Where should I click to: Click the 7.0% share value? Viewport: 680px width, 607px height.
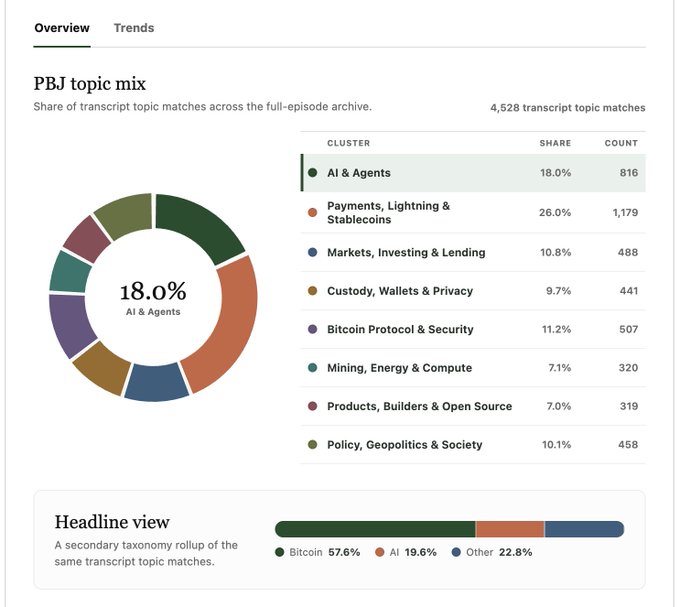click(x=559, y=406)
